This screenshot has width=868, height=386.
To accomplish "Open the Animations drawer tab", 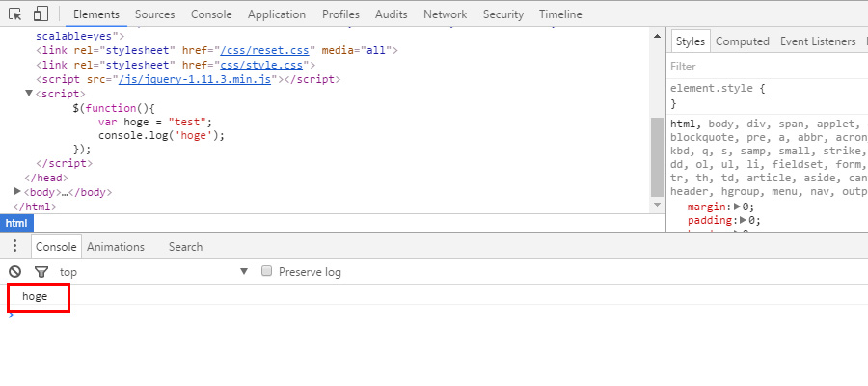I will (115, 247).
